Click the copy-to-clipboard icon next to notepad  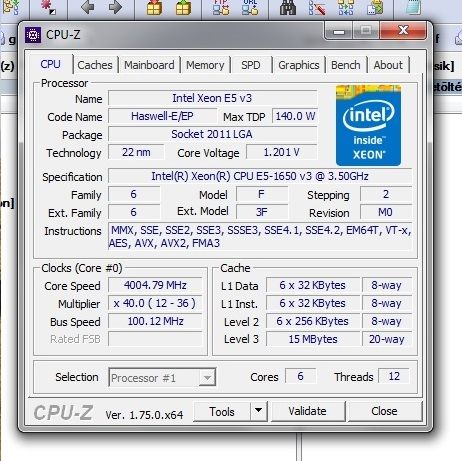375,7
